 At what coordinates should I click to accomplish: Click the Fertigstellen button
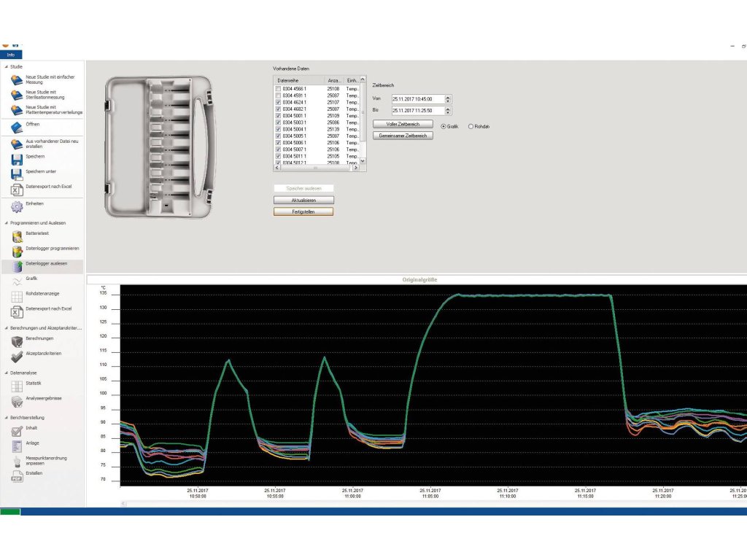coord(303,212)
